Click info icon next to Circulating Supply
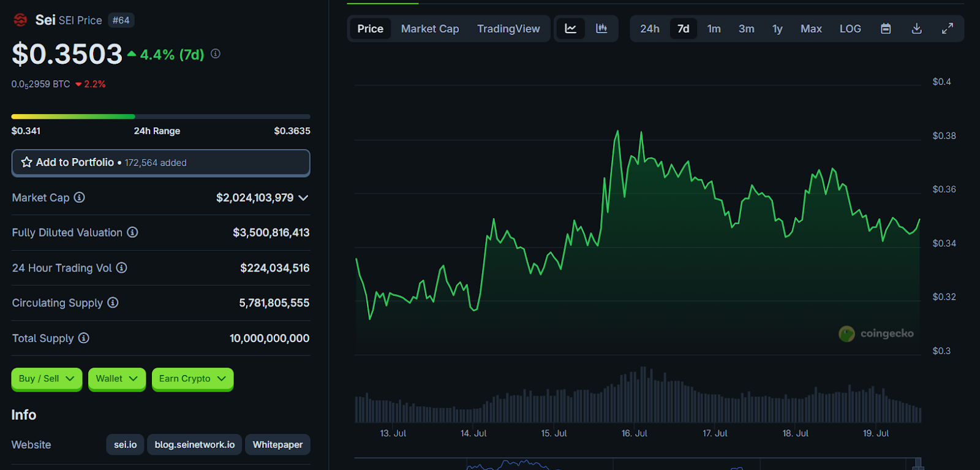Screen dimensions: 980x470 113,303
